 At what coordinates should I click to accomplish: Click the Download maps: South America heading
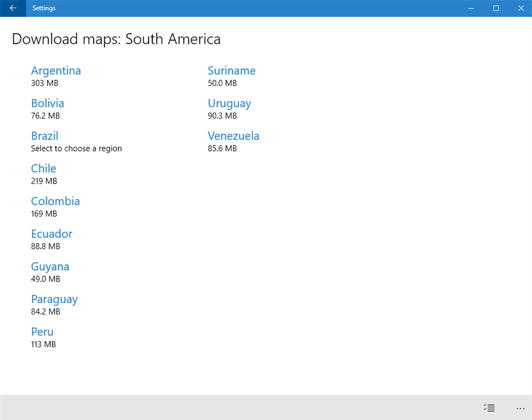[117, 39]
